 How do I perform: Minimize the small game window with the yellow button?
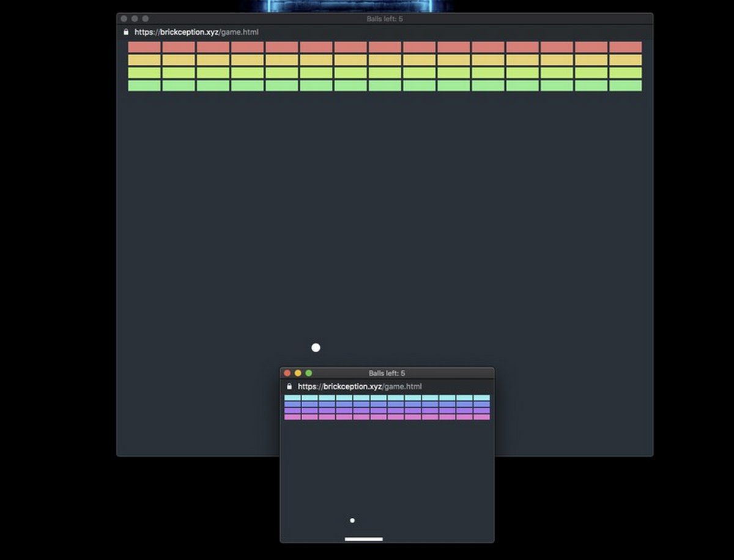point(298,373)
